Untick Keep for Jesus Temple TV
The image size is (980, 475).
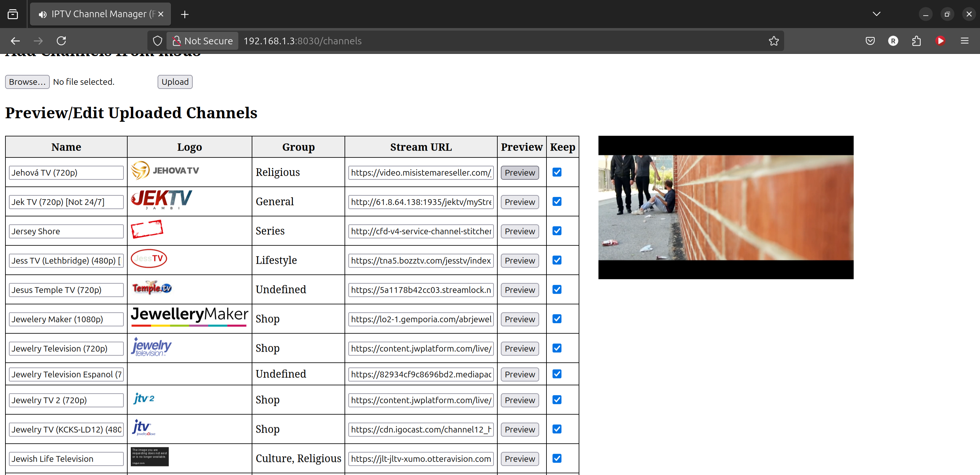[x=557, y=289]
